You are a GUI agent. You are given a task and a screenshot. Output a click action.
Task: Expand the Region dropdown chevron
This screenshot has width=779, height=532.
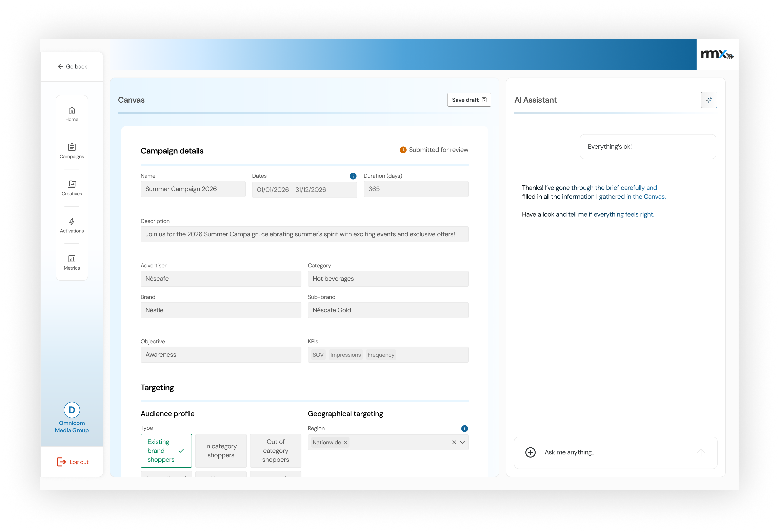pyautogui.click(x=462, y=443)
